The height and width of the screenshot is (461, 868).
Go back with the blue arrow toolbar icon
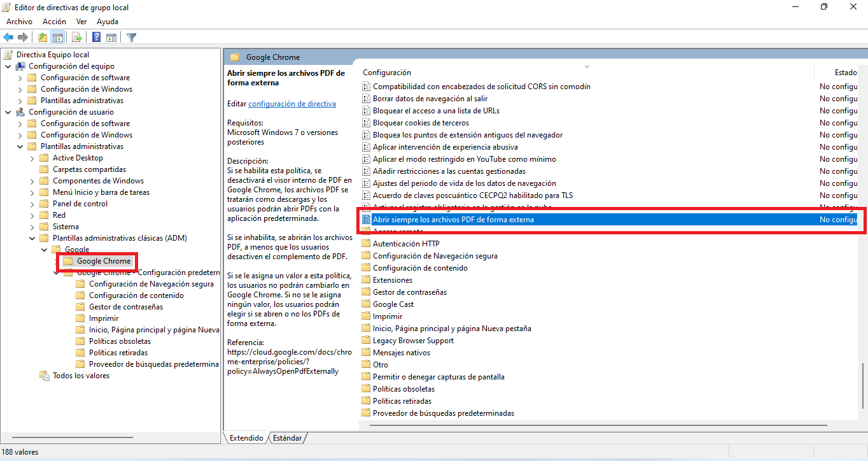pos(8,38)
